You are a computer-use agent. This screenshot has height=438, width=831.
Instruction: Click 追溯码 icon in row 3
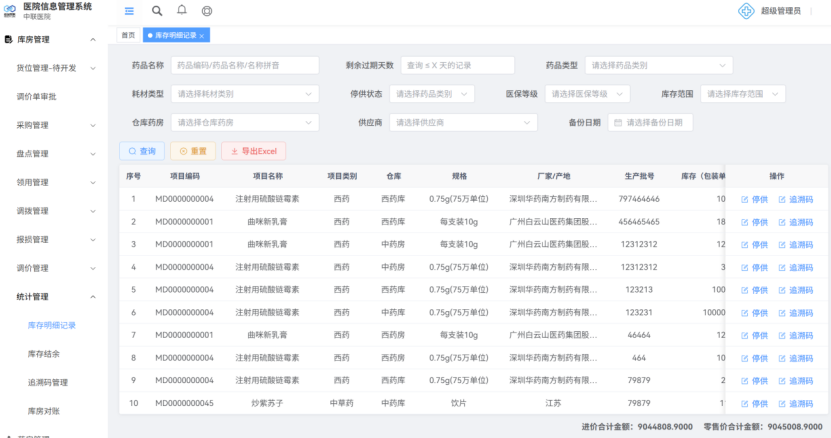click(782, 245)
